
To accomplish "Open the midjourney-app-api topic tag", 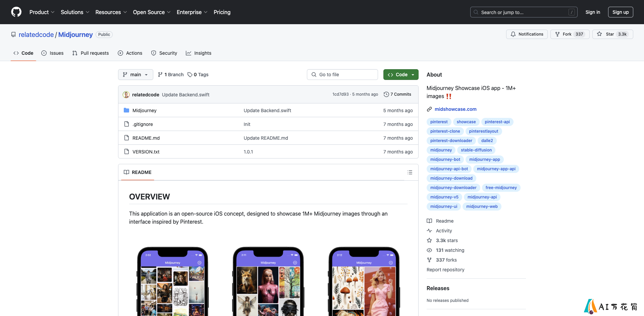I will tap(496, 169).
